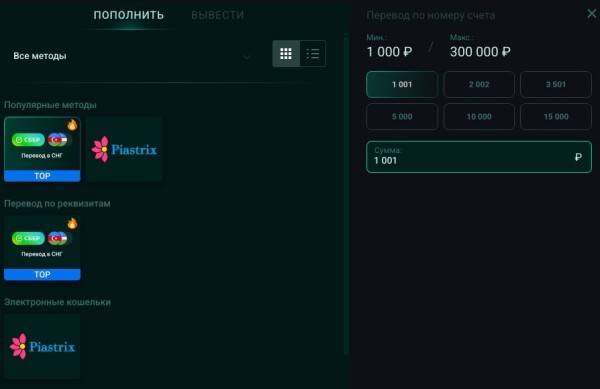Pick the 2 002 amount preset
The height and width of the screenshot is (389, 600).
pyautogui.click(x=479, y=84)
